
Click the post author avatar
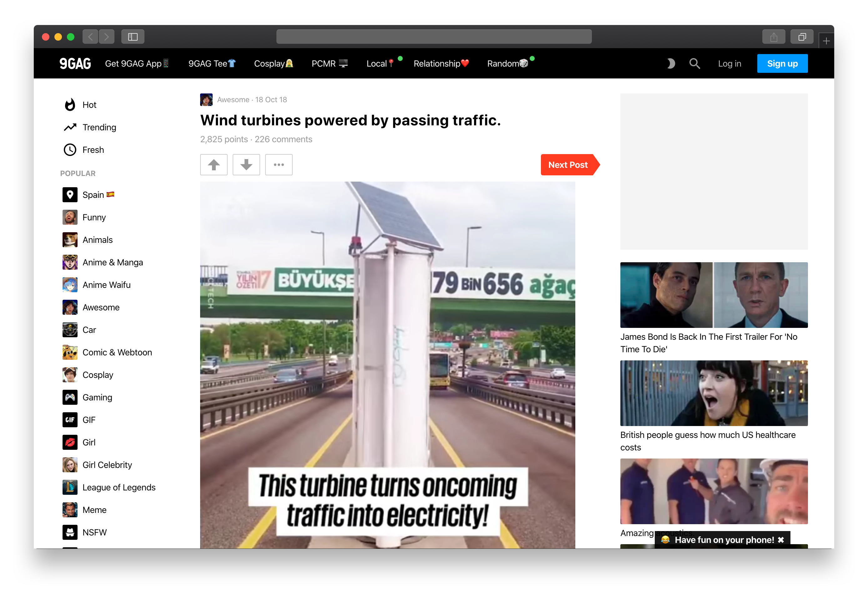[x=206, y=99]
